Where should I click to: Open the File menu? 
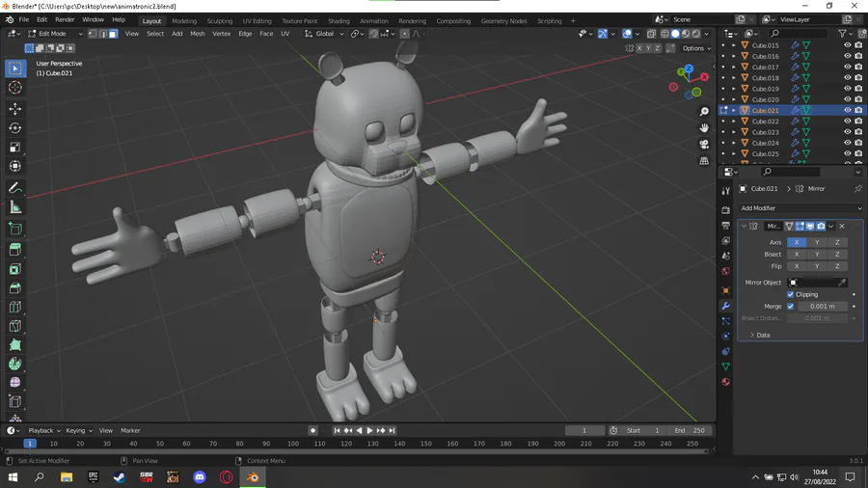(24, 20)
